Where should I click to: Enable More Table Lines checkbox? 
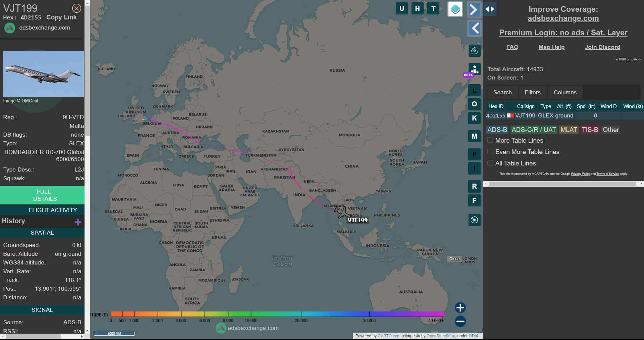pos(490,140)
